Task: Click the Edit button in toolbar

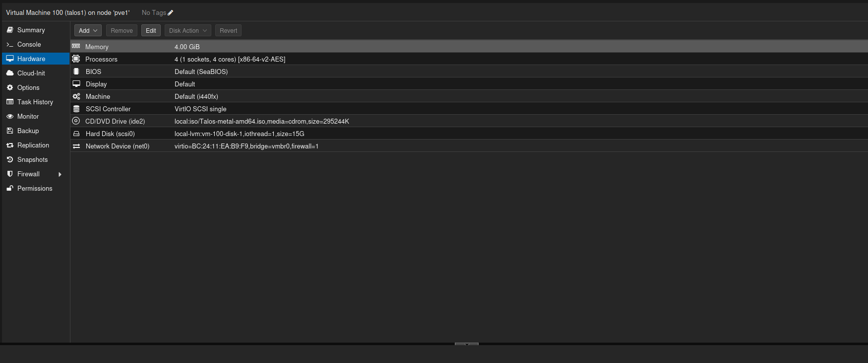Action: point(151,31)
